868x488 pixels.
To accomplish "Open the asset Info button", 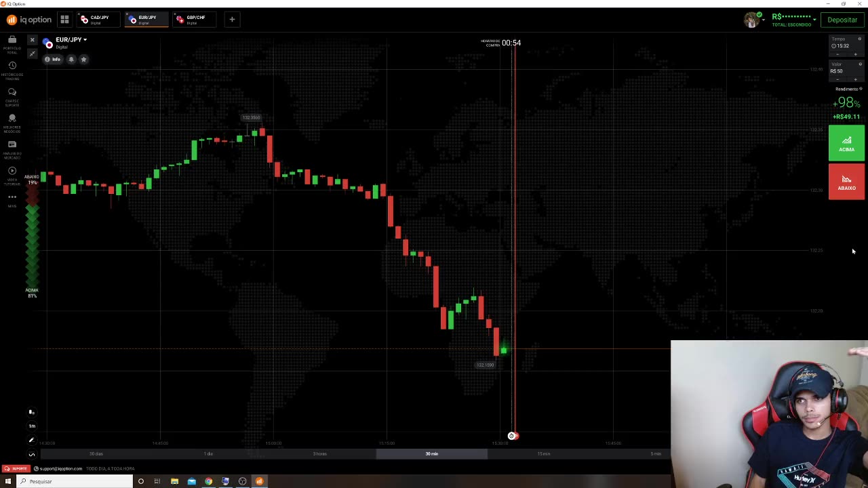I will [53, 60].
